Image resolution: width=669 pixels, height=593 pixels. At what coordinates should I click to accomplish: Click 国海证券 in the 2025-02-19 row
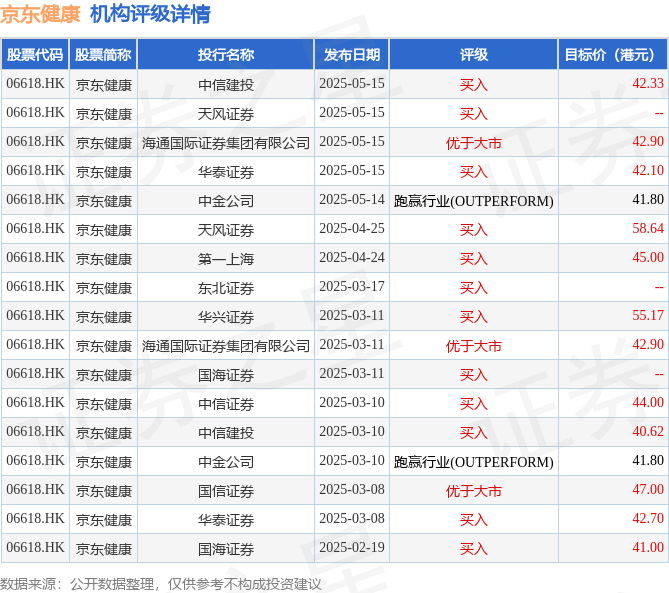pos(226,549)
